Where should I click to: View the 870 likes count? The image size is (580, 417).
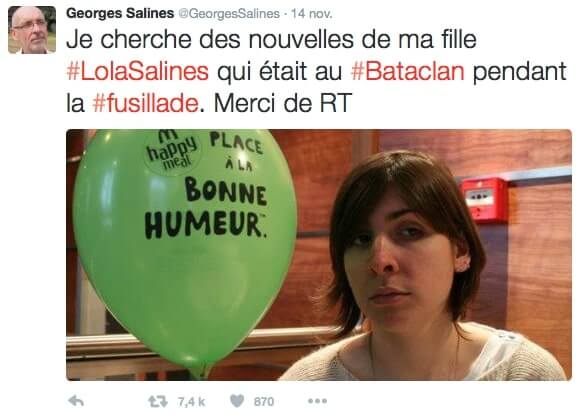point(264,401)
